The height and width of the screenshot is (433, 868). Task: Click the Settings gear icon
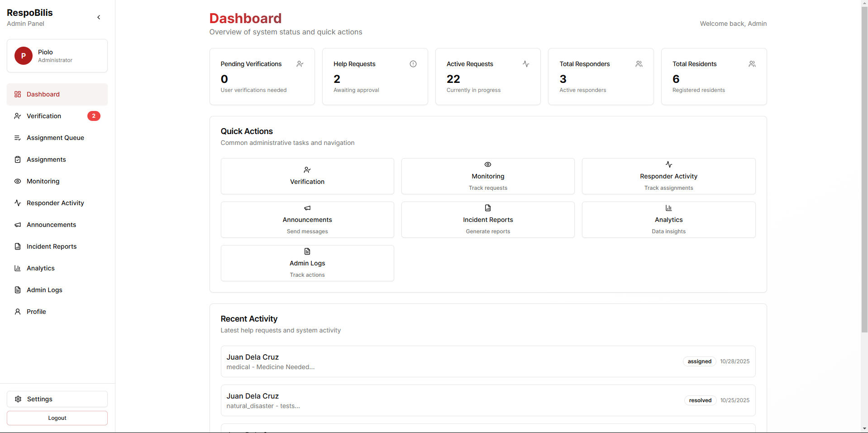click(x=18, y=399)
